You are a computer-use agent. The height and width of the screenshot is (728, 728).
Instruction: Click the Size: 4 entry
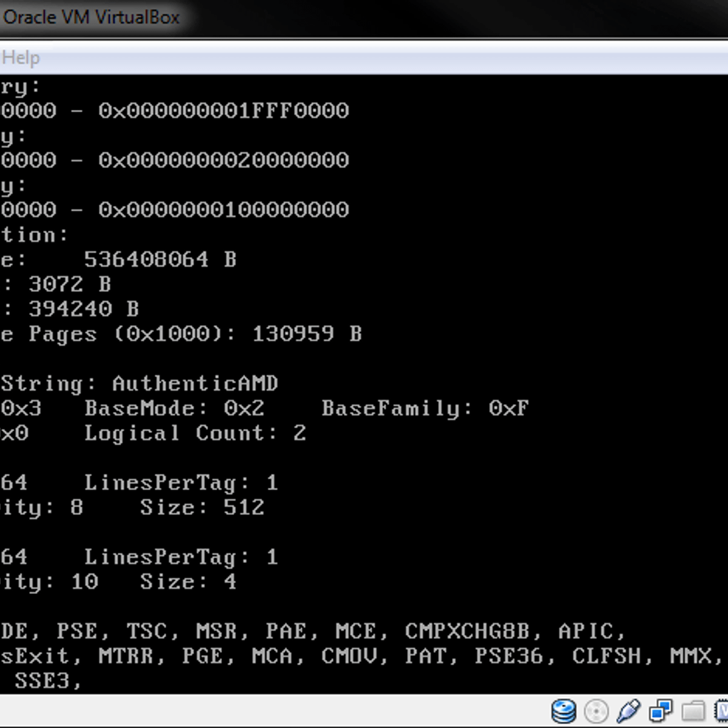pyautogui.click(x=188, y=582)
